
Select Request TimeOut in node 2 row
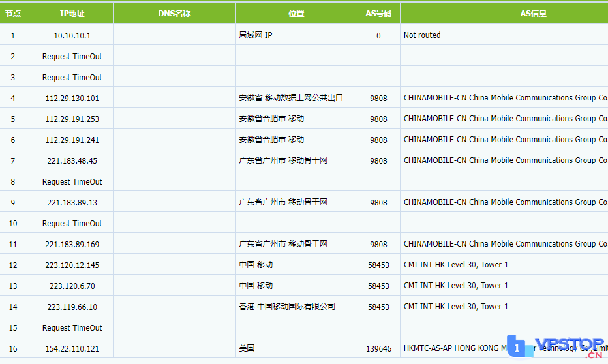coord(72,57)
